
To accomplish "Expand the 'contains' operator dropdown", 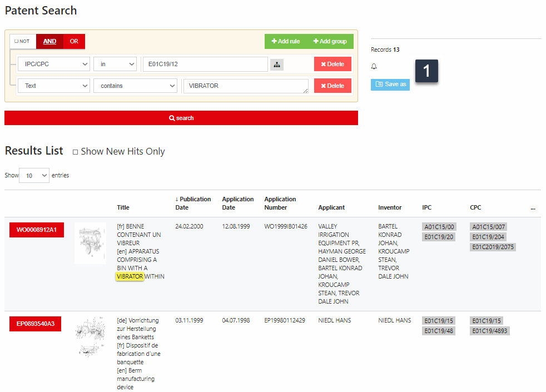I will (x=135, y=86).
